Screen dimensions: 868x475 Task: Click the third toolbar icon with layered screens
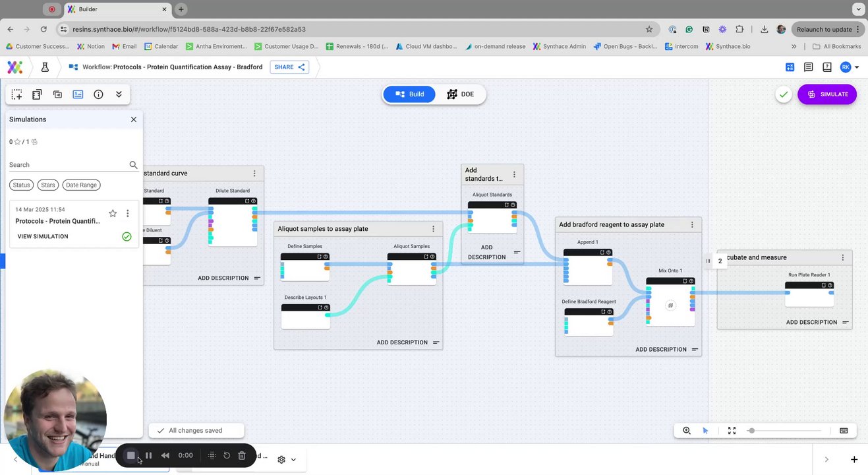[57, 94]
